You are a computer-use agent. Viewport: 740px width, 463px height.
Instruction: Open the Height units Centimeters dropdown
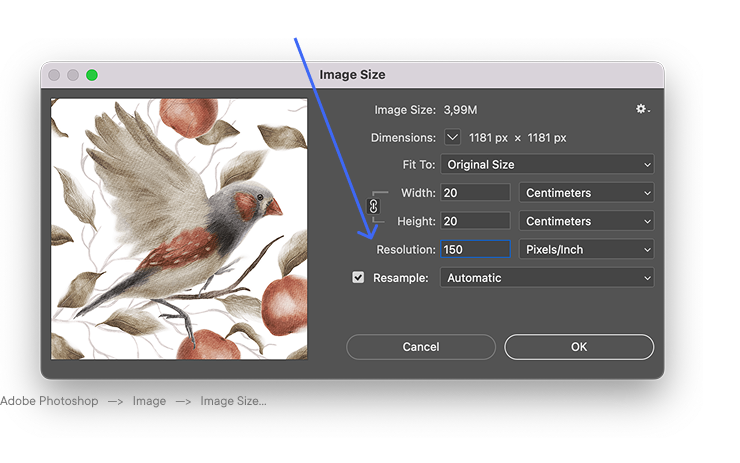tap(586, 221)
